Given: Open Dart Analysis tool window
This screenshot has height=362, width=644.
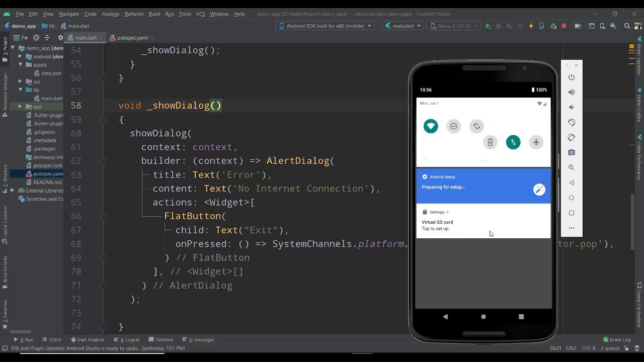Looking at the screenshot, I should tap(88, 340).
